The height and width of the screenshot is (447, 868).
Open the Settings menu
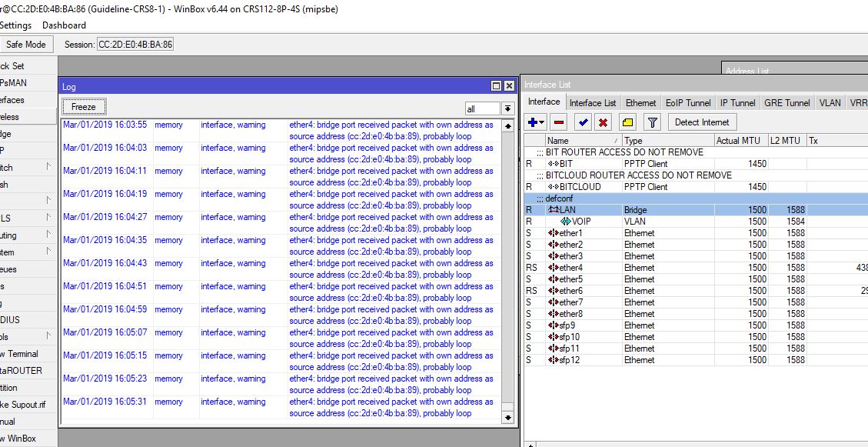tap(15, 25)
